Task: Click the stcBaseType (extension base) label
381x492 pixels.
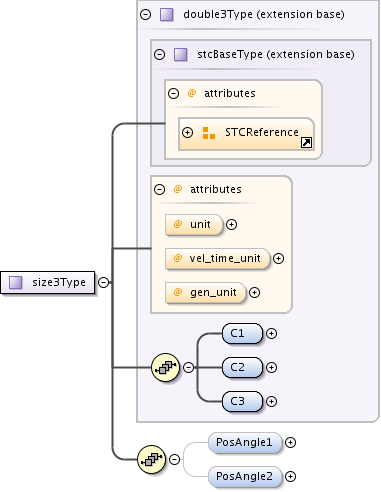Action: [276, 54]
